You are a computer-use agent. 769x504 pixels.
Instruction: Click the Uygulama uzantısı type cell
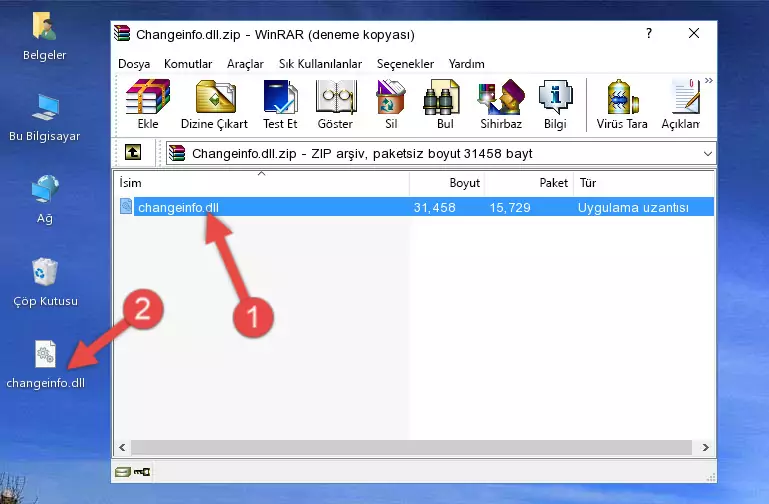tap(633, 207)
